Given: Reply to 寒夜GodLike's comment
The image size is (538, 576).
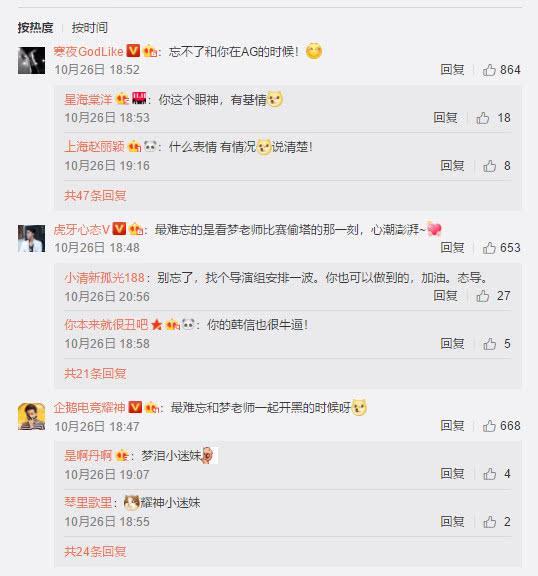Looking at the screenshot, I should [452, 70].
